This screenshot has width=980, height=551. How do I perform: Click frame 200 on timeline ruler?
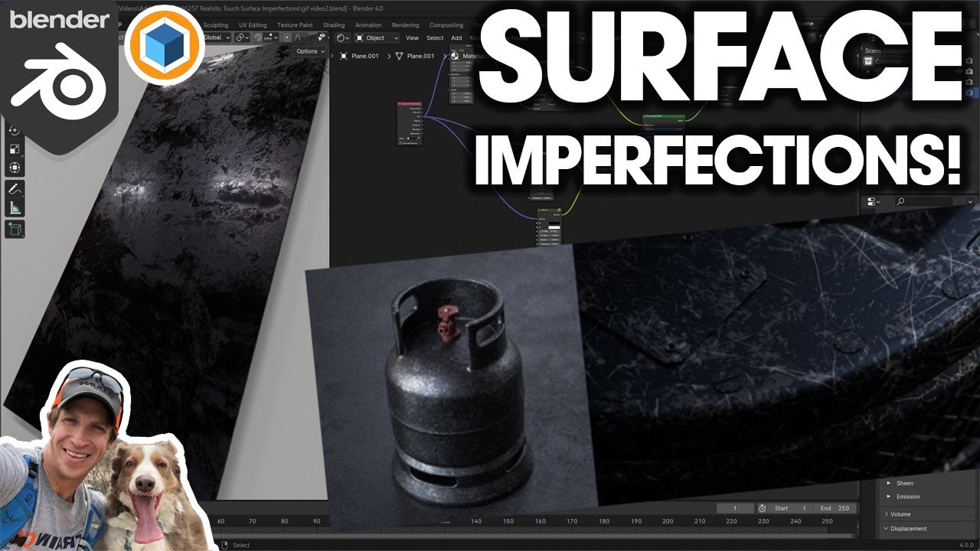[668, 521]
